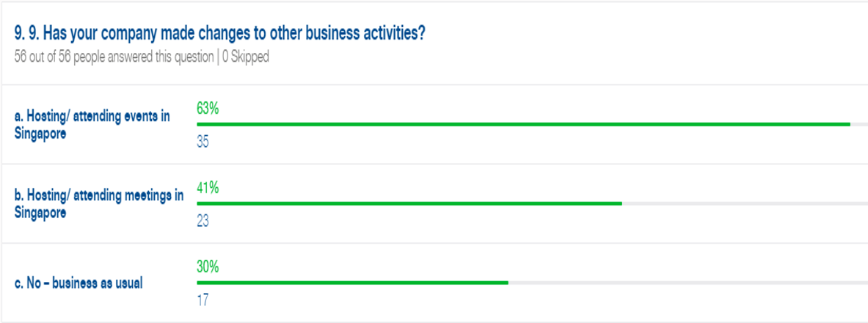Click the green bar for business as usual

(352, 283)
